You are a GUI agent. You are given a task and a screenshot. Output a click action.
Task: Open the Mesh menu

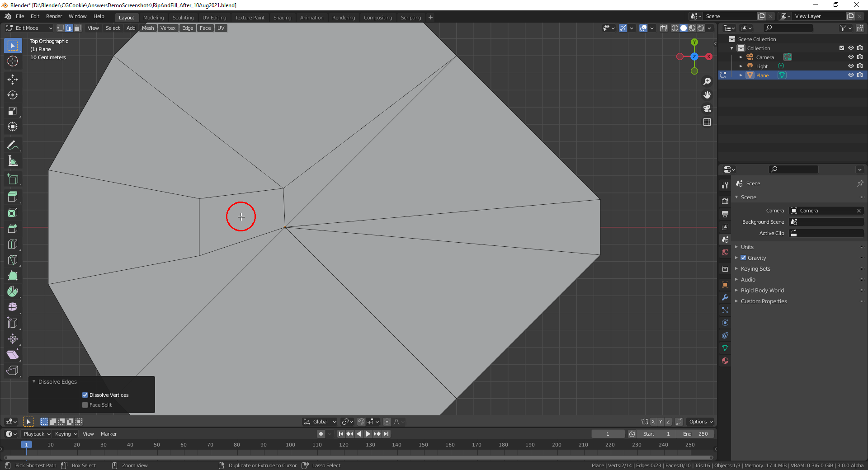[x=148, y=28]
